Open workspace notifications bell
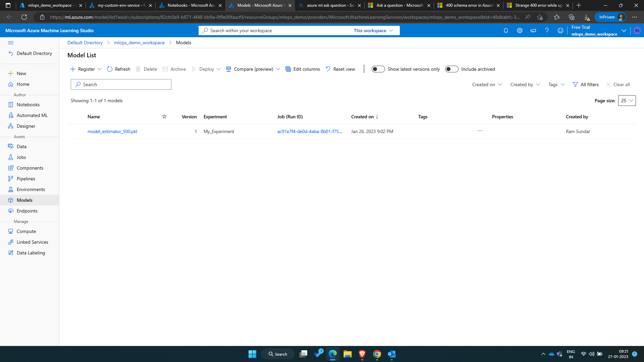The width and height of the screenshot is (644, 362). click(x=506, y=31)
